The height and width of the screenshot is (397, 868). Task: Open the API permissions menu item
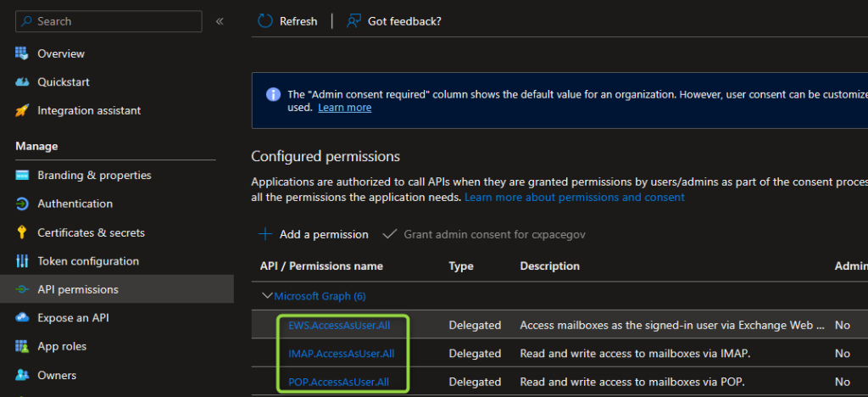pyautogui.click(x=78, y=289)
